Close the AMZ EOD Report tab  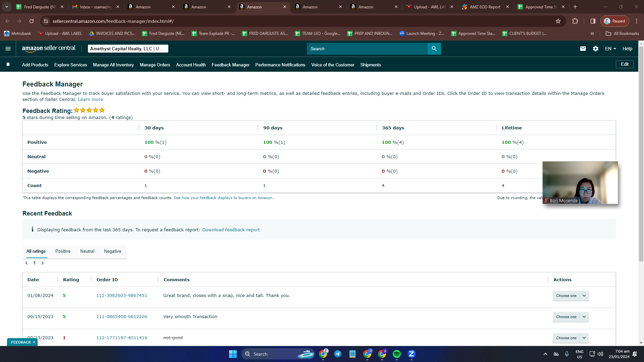[x=507, y=7]
